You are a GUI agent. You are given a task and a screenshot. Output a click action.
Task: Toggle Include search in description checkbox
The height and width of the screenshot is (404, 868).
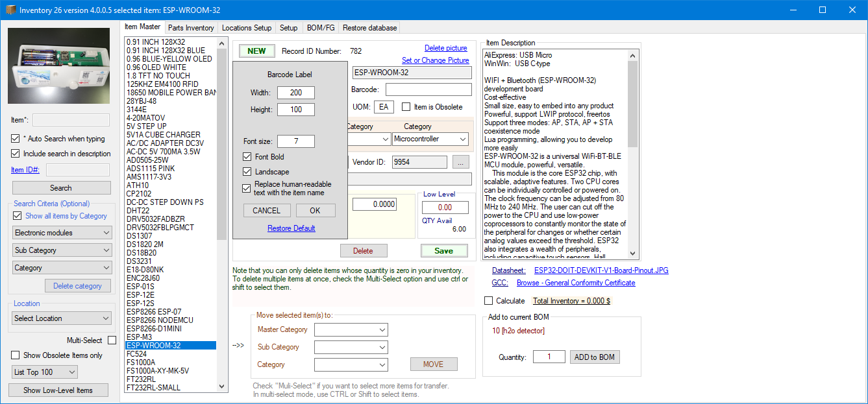click(x=16, y=154)
